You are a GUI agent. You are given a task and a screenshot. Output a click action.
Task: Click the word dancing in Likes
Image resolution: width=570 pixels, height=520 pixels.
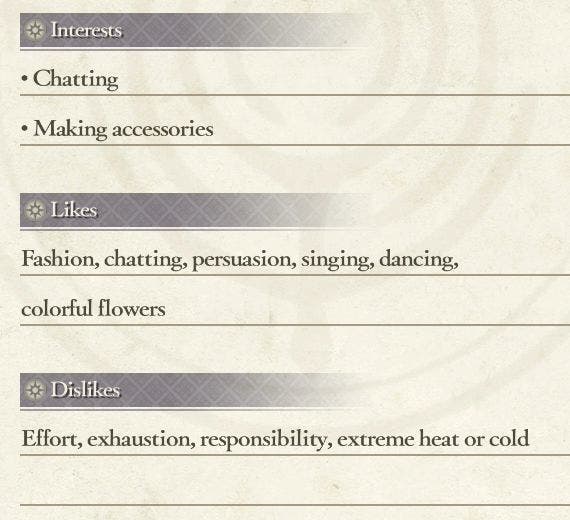coord(418,260)
